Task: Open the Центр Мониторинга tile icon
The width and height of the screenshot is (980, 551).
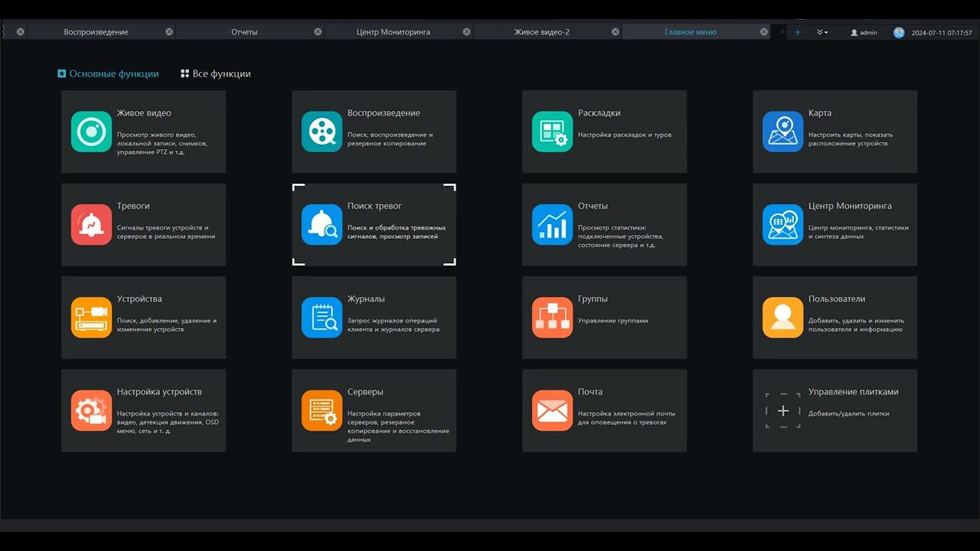Action: point(782,225)
